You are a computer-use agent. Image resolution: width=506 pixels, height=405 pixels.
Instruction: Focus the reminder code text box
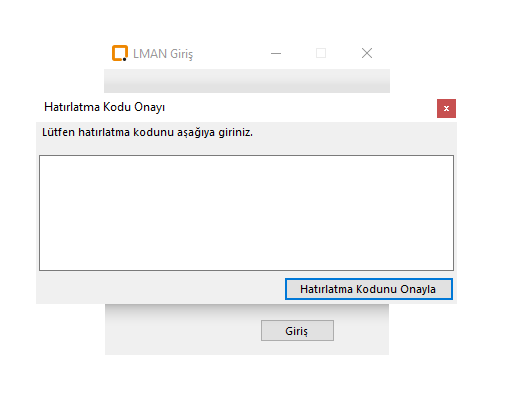pyautogui.click(x=246, y=213)
